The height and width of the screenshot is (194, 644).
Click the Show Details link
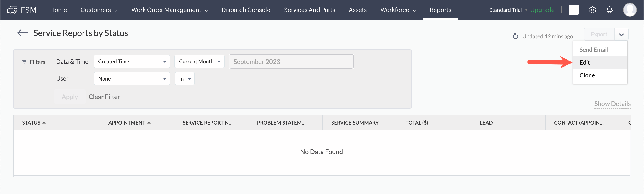pos(612,104)
